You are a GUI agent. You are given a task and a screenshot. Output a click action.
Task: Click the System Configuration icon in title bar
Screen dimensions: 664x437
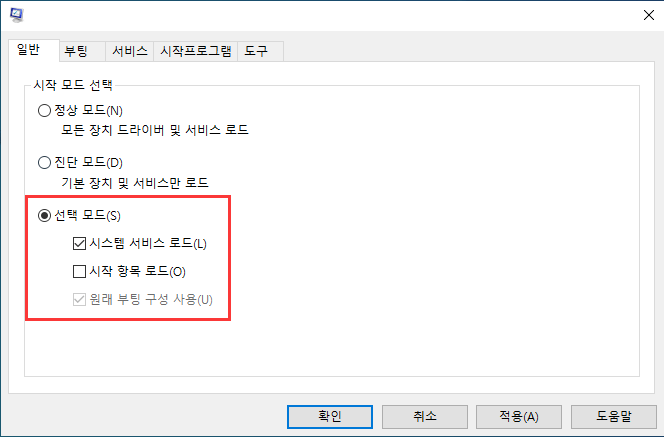pyautogui.click(x=17, y=15)
